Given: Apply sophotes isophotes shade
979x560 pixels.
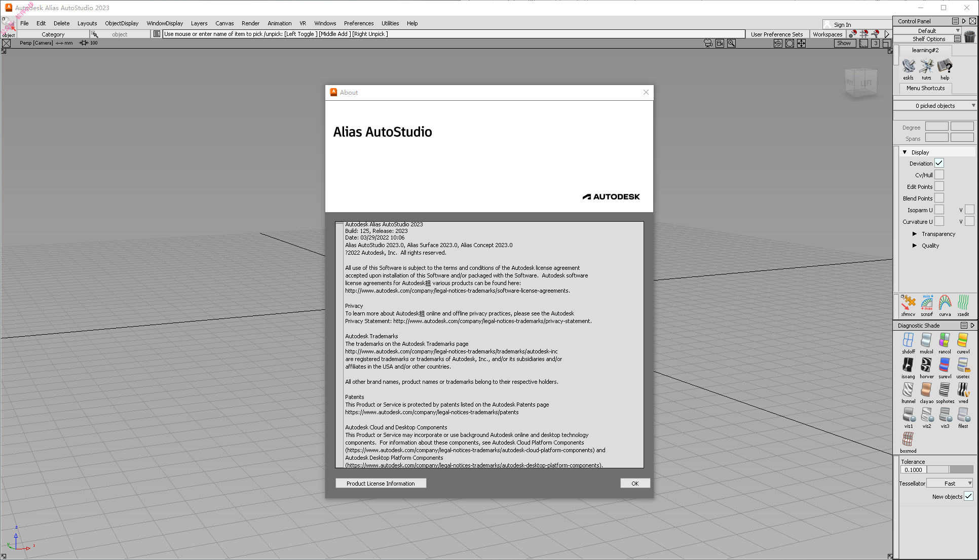Looking at the screenshot, I should tap(945, 392).
